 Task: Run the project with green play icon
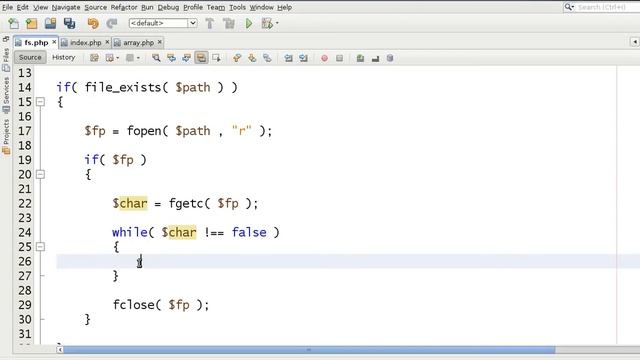coord(249,23)
